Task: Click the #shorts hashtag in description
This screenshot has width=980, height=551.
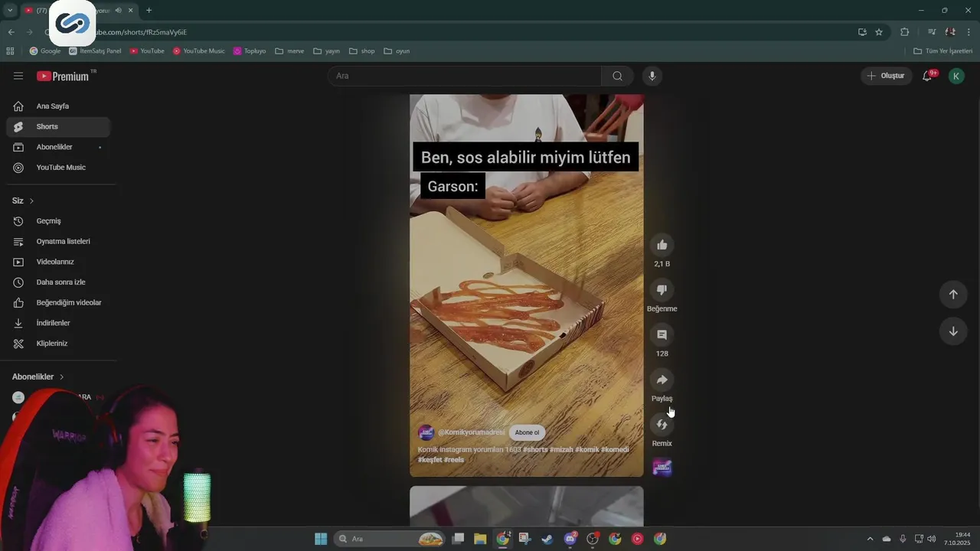Action: pos(535,449)
